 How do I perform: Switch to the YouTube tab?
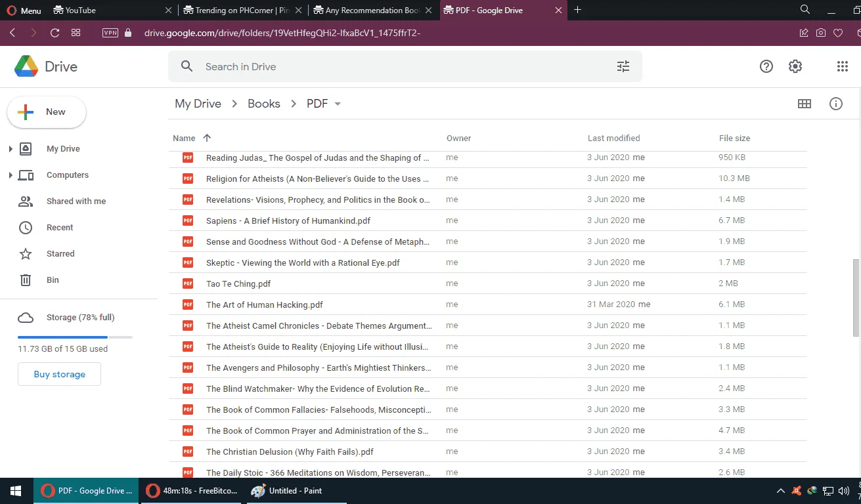pyautogui.click(x=113, y=10)
